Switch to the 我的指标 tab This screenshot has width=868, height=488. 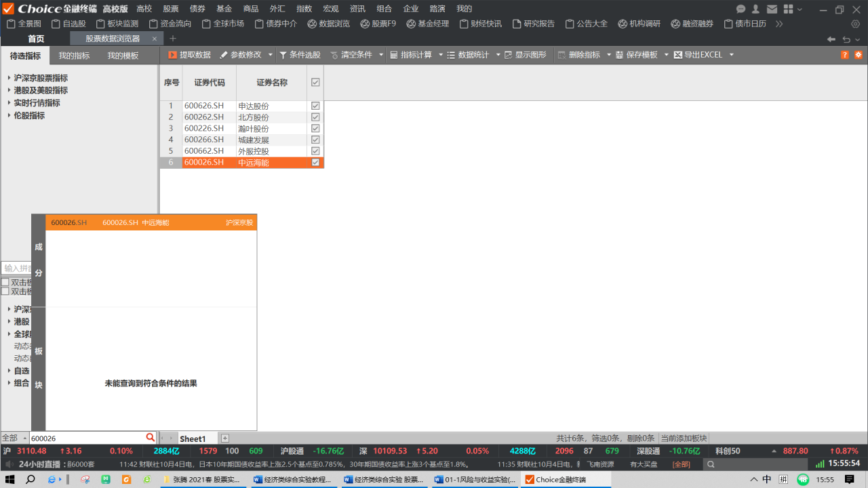[x=74, y=56]
